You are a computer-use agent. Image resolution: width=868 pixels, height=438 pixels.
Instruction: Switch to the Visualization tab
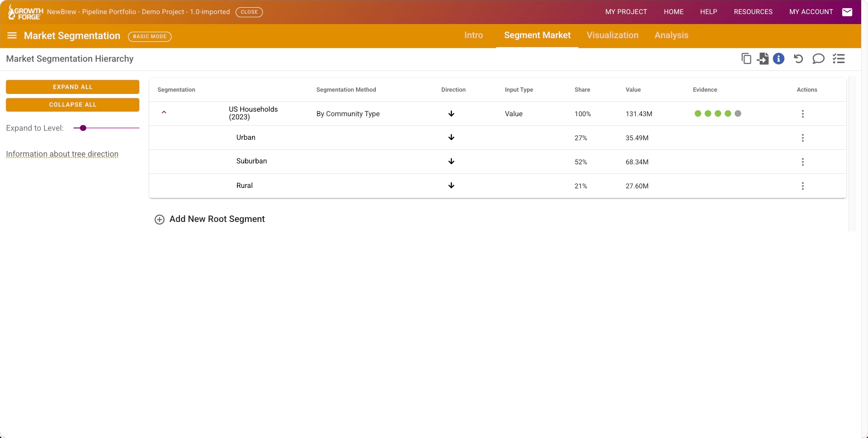(612, 35)
